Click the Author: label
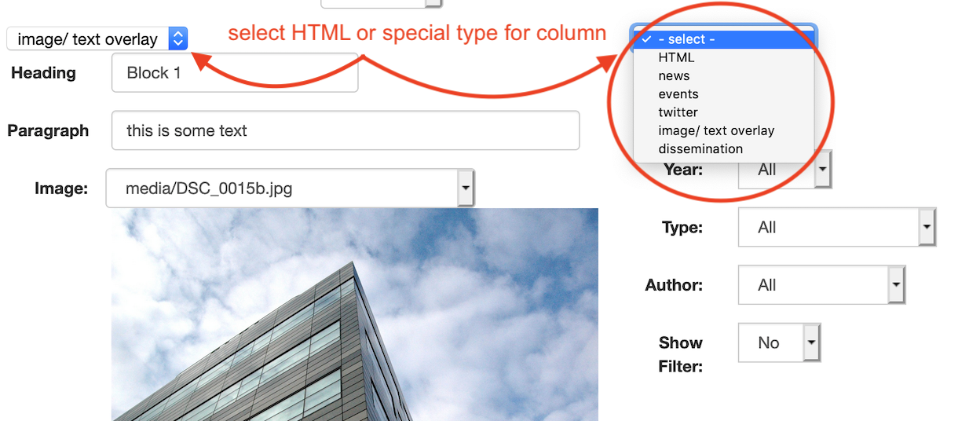 coord(674,285)
